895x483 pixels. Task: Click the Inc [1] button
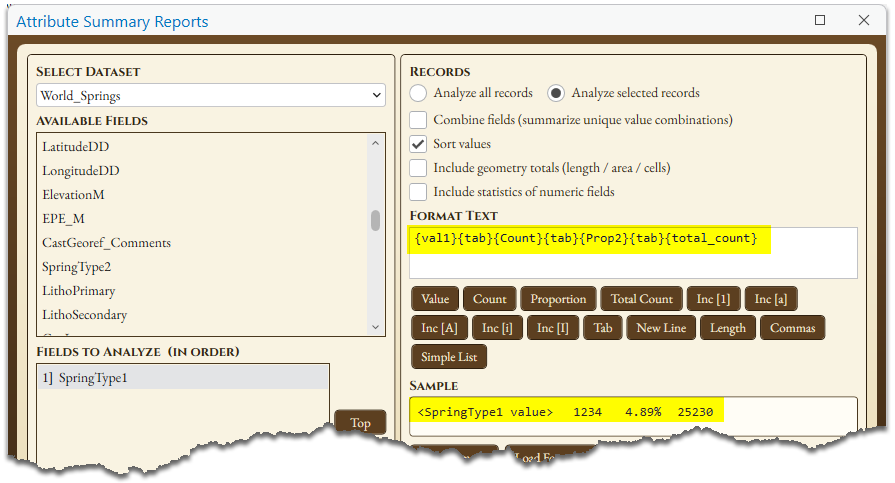pyautogui.click(x=713, y=299)
